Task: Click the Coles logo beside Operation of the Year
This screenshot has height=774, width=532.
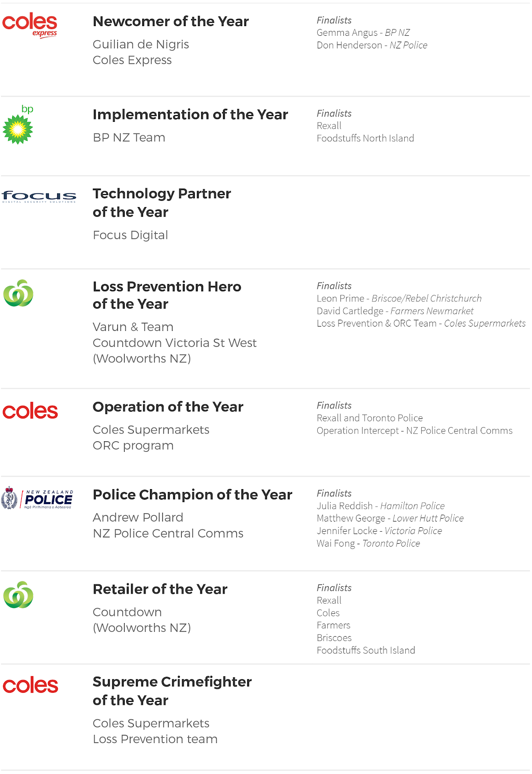Action: click(30, 411)
